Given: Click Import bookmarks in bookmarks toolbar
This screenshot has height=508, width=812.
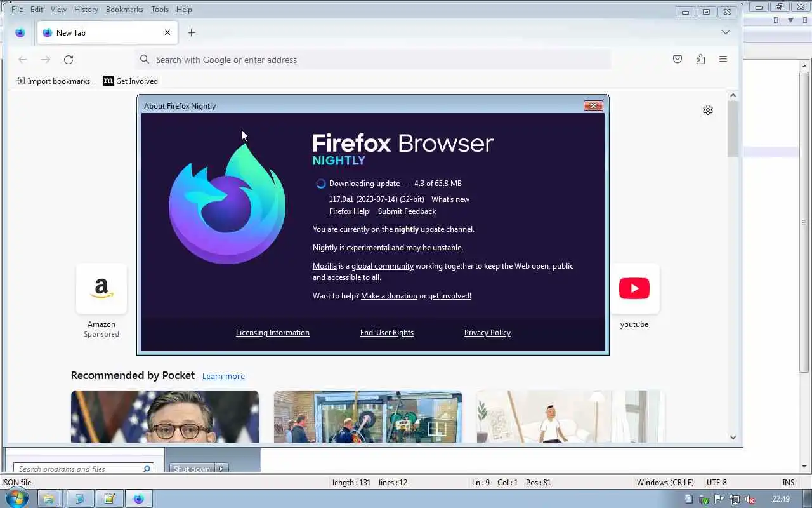Looking at the screenshot, I should tap(56, 81).
